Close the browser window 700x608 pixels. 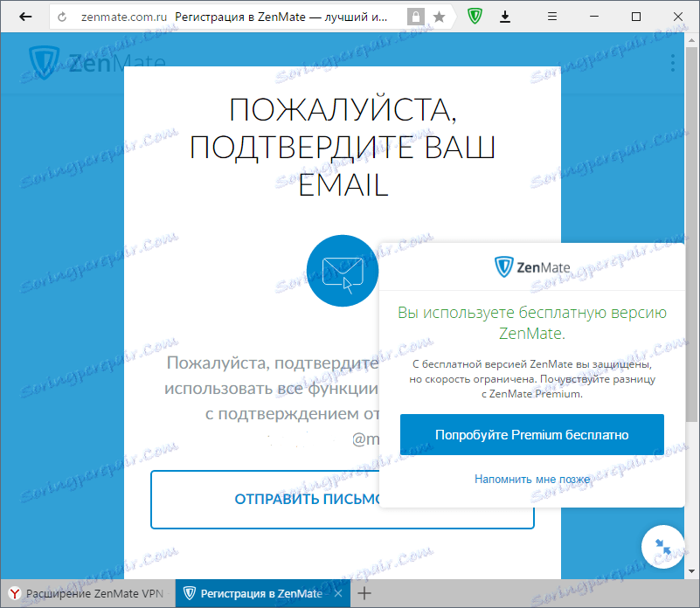coord(677,17)
